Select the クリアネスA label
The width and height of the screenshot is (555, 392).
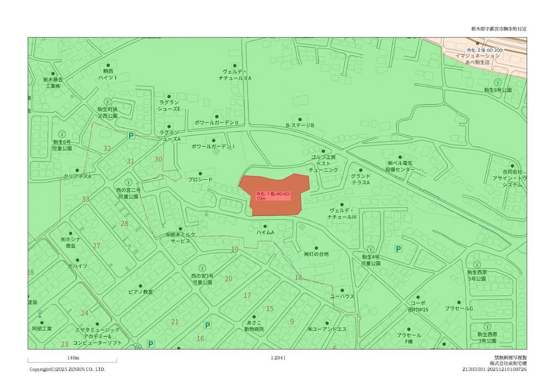coord(78,176)
